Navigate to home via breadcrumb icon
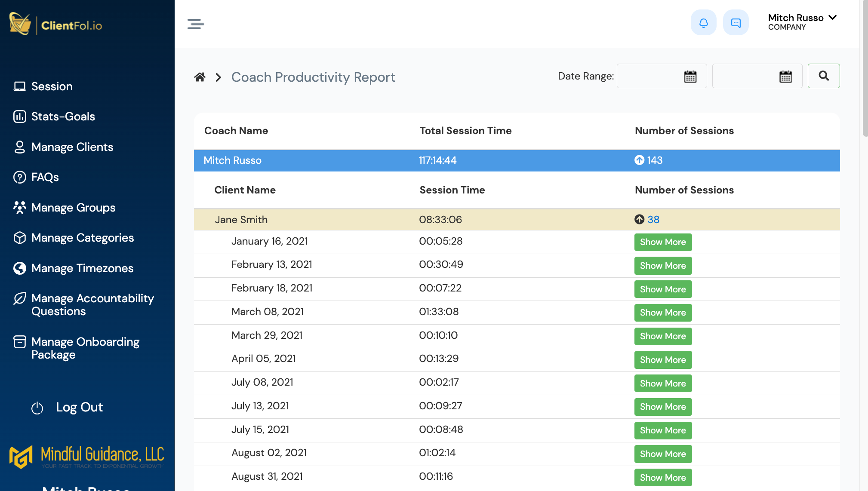Viewport: 868px width, 491px height. 200,76
